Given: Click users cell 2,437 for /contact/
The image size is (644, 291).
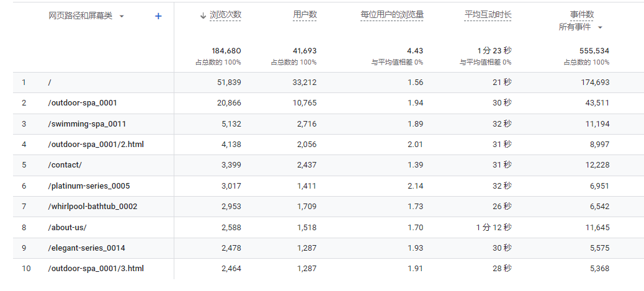Looking at the screenshot, I should tap(307, 165).
